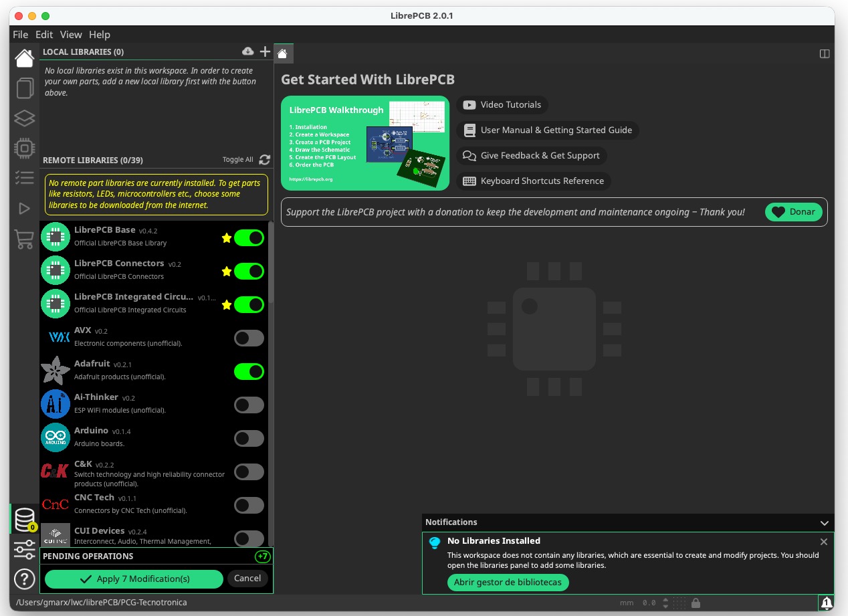Screen dimensions: 848x616
Task: Open the checklist panel icon in sidebar
Action: 24,178
